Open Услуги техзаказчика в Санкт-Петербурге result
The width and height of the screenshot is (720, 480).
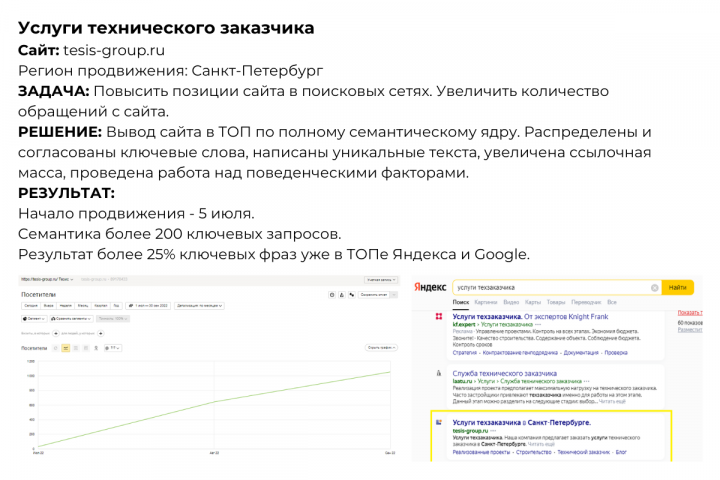click(x=521, y=423)
